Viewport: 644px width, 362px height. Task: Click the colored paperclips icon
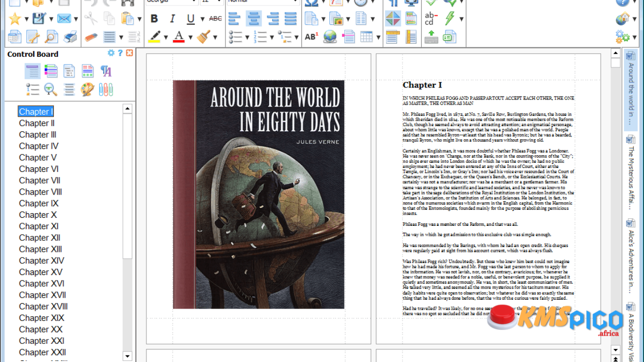(106, 89)
